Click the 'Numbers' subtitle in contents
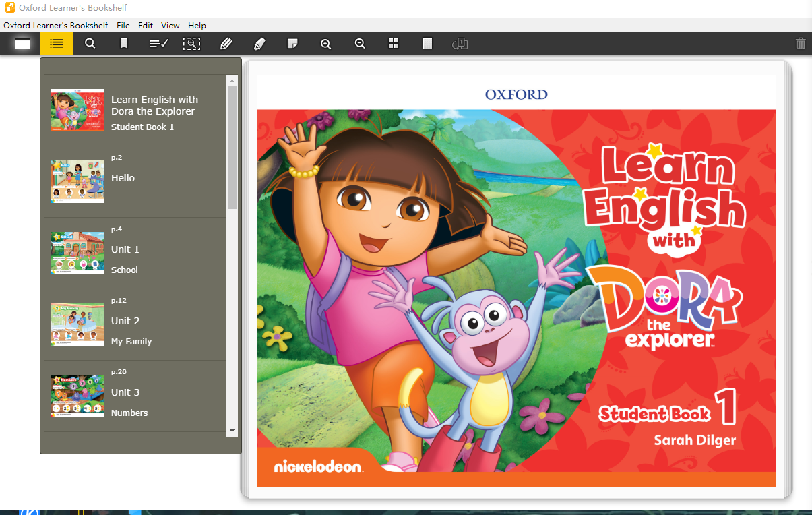This screenshot has width=812, height=515. (129, 413)
